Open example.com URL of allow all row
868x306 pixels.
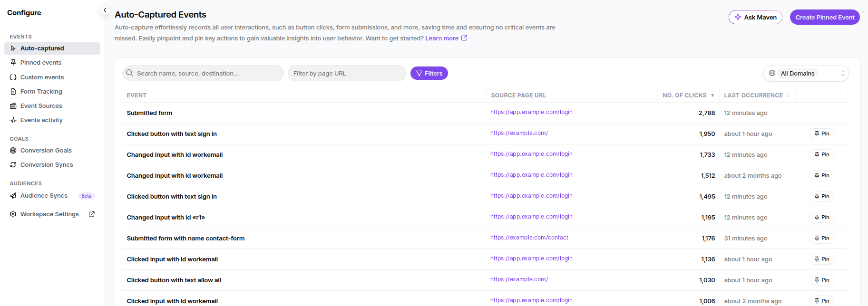519,279
